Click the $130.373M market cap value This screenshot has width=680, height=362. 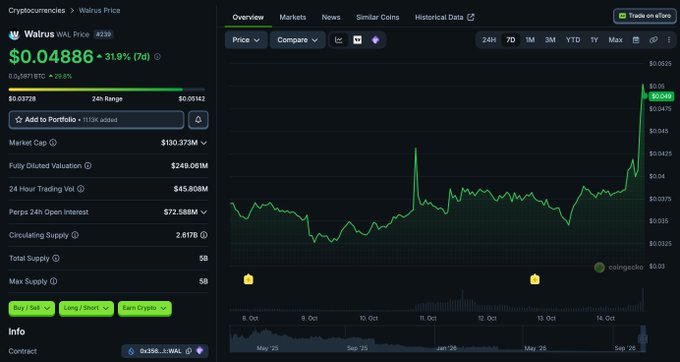pos(179,143)
